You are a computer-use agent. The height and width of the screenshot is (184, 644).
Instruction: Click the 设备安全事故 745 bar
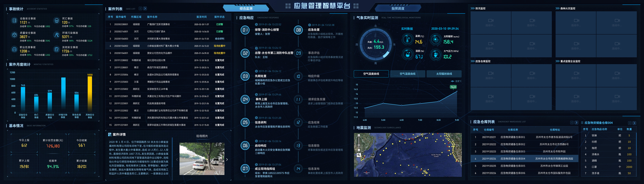point(23,100)
